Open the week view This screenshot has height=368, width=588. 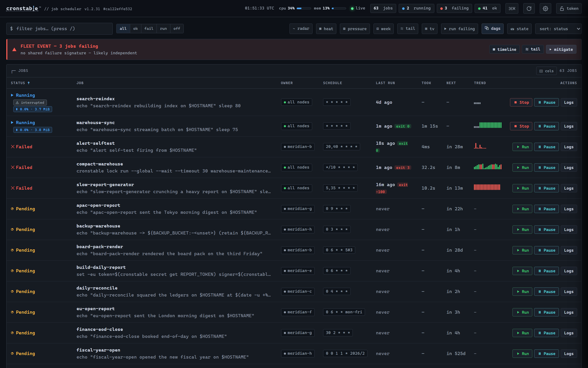point(383,29)
